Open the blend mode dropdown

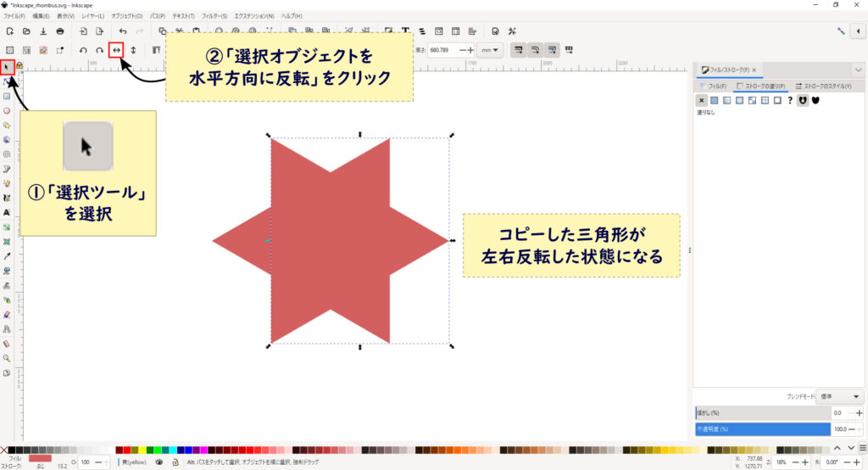[840, 397]
